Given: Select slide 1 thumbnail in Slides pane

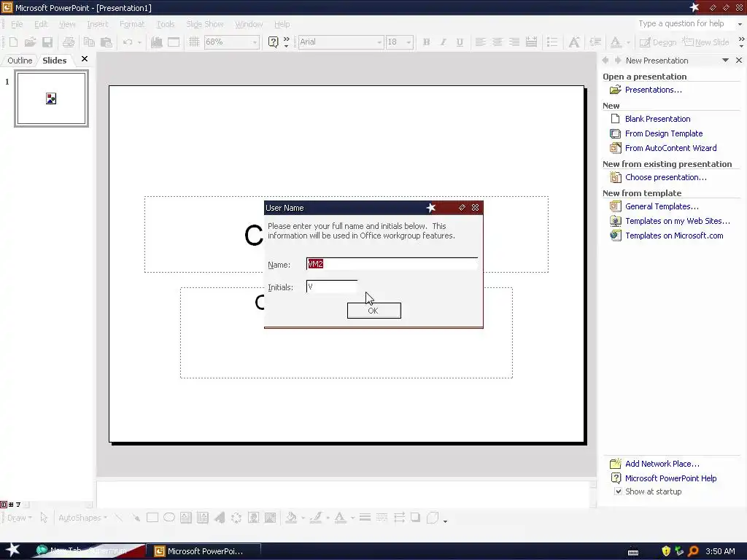Looking at the screenshot, I should click(52, 98).
